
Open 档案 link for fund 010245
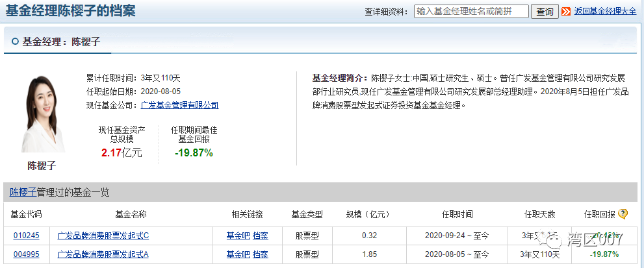[x=261, y=236]
